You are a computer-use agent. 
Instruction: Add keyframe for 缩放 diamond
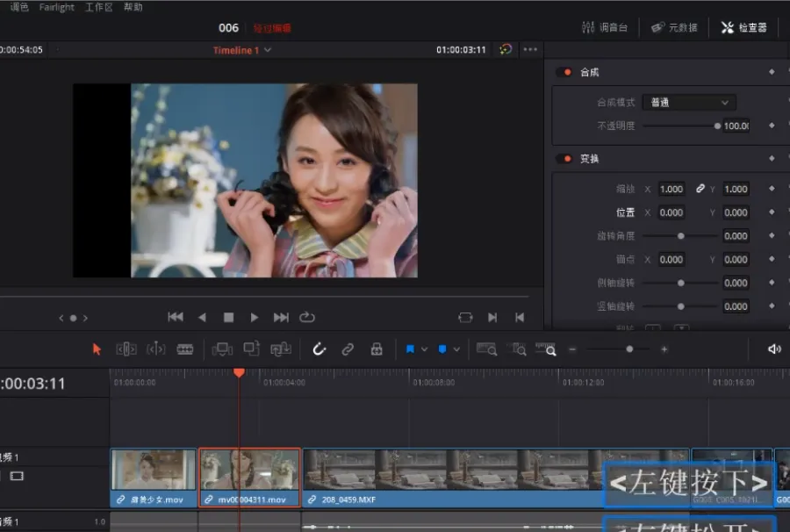(772, 189)
